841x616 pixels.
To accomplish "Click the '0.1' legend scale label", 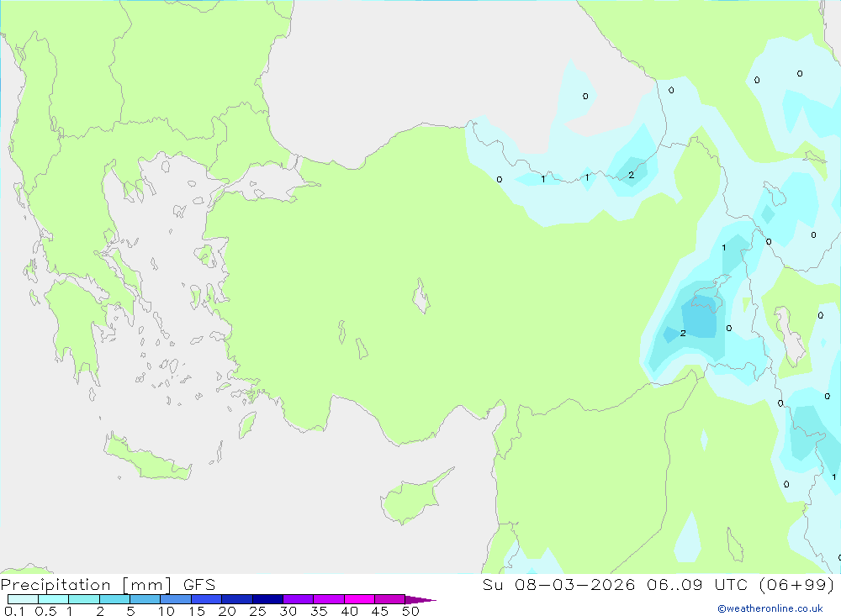I will click(14, 611).
